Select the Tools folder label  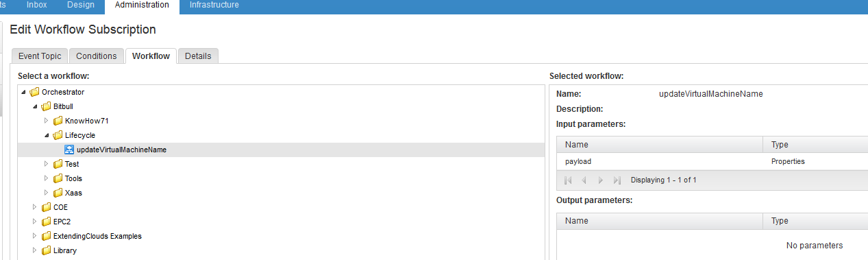pos(73,178)
